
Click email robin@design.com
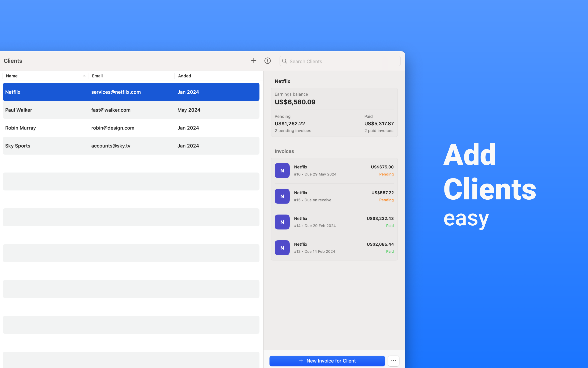tap(113, 128)
